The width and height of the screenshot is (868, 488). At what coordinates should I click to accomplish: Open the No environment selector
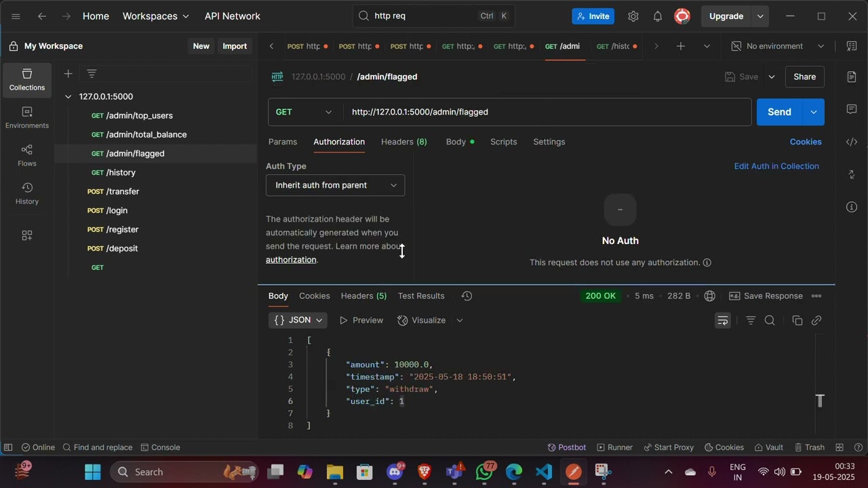(778, 46)
